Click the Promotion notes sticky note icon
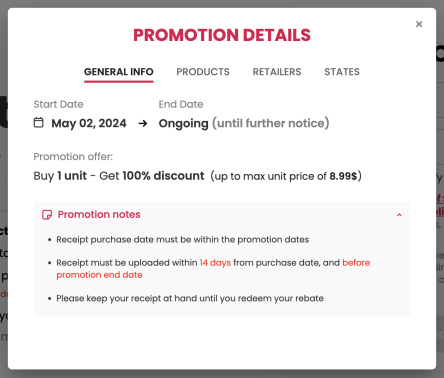This screenshot has width=444, height=378. click(x=47, y=215)
